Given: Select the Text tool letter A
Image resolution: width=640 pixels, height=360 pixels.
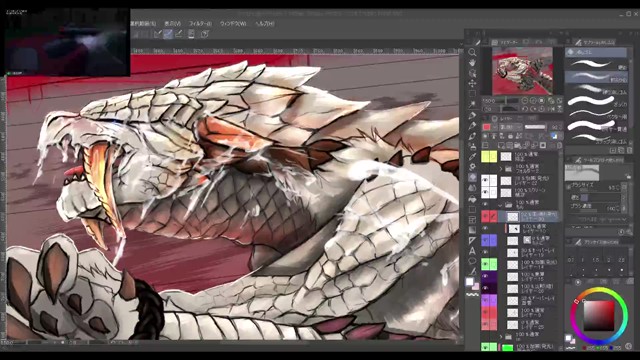Looking at the screenshot, I should click(x=472, y=251).
